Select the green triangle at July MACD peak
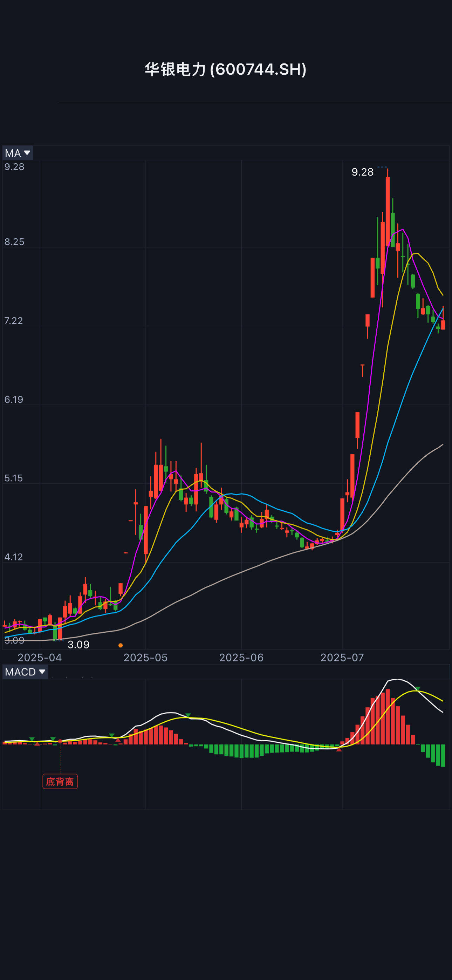The height and width of the screenshot is (980, 452). [x=418, y=689]
